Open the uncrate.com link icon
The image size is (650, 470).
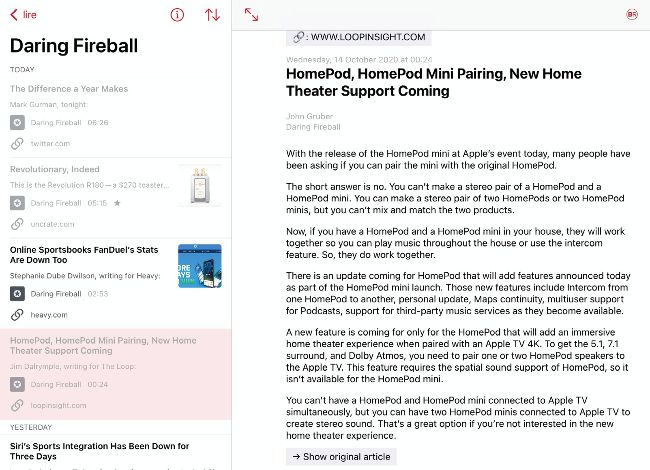click(x=17, y=224)
